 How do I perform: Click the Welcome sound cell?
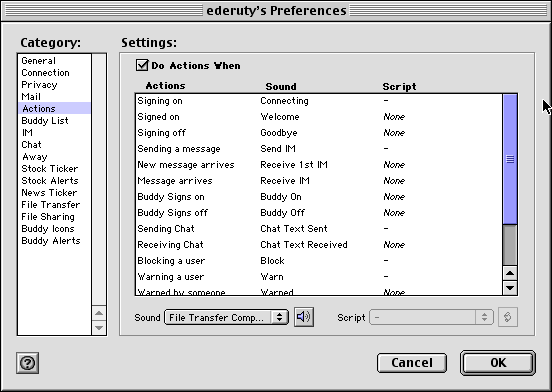click(280, 116)
